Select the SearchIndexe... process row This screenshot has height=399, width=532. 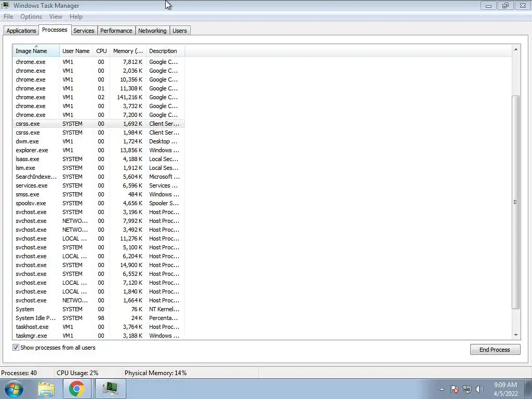(99, 177)
